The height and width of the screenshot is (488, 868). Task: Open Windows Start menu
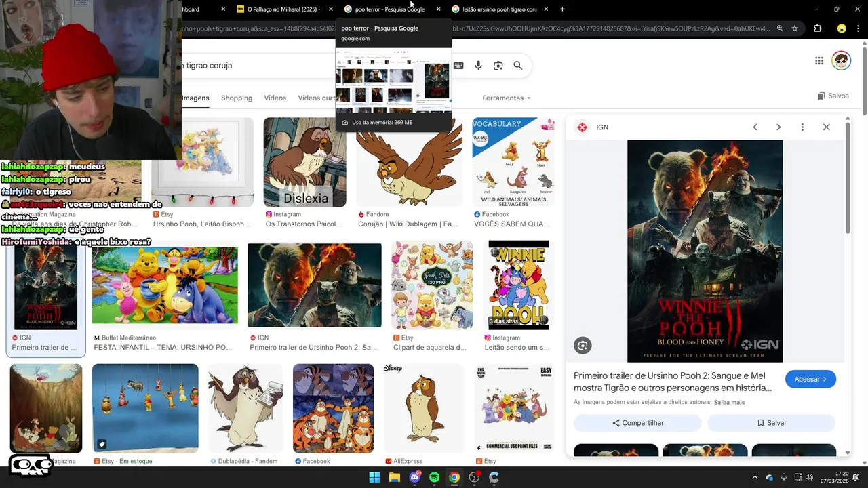pyautogui.click(x=374, y=477)
